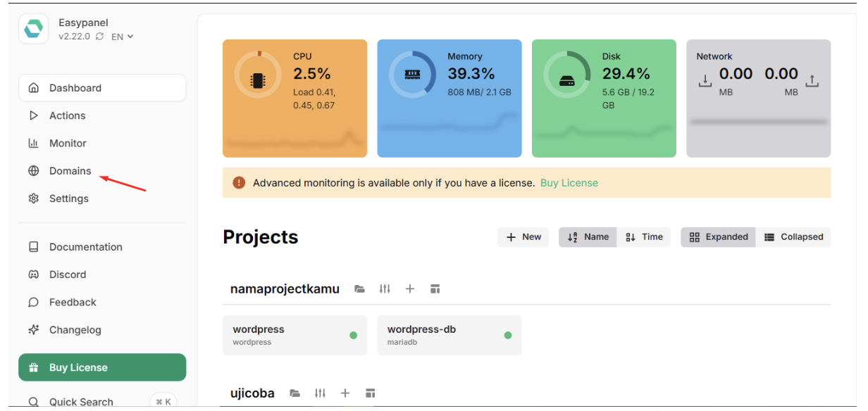
Task: Click the Changelog sparkle icon
Action: pos(33,329)
